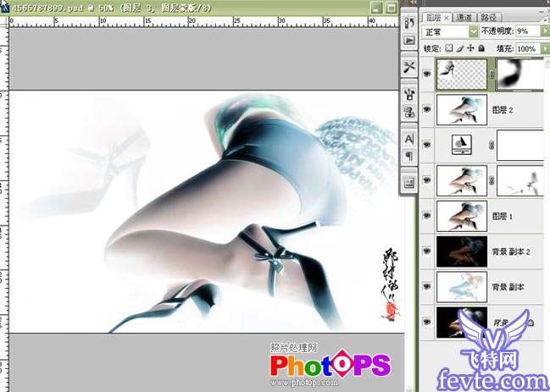Minimize the document window
Viewport: 550px width, 392px height.
click(376, 8)
